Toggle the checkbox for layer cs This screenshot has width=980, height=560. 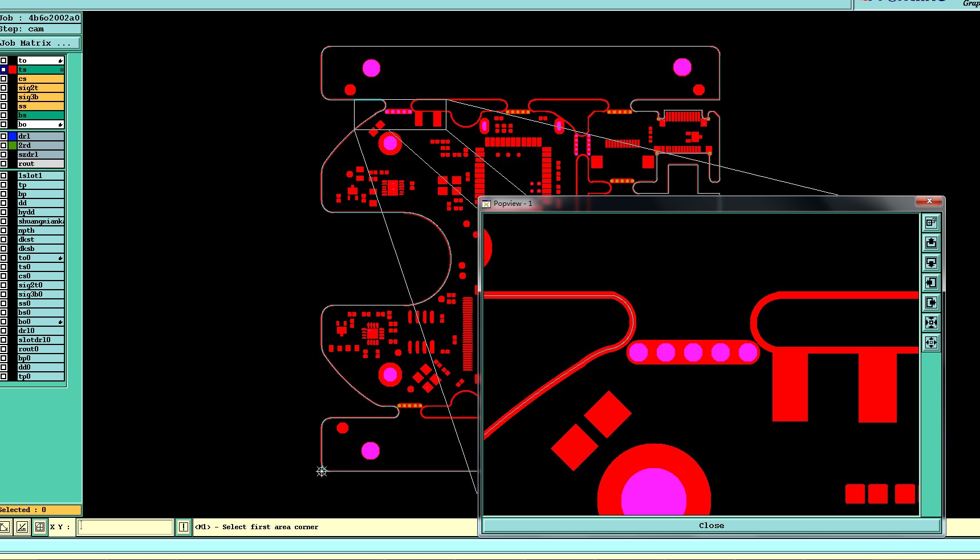pos(3,79)
